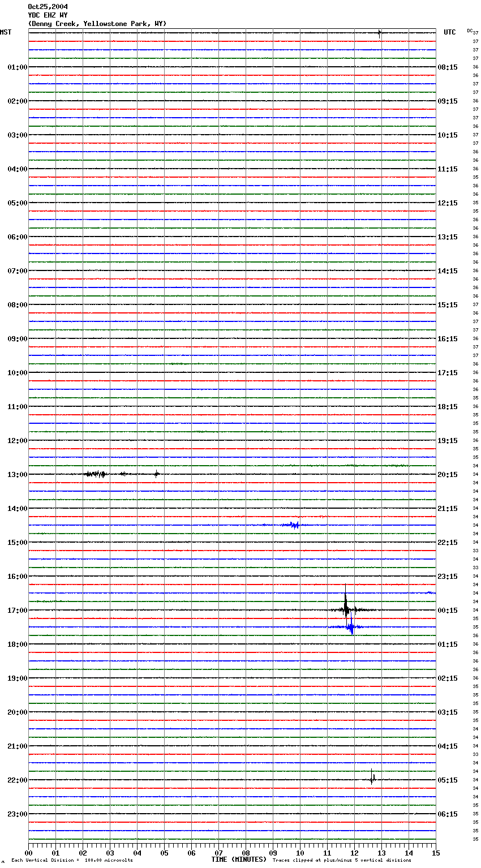Click the 16:15 UTC time label

pyautogui.click(x=448, y=339)
